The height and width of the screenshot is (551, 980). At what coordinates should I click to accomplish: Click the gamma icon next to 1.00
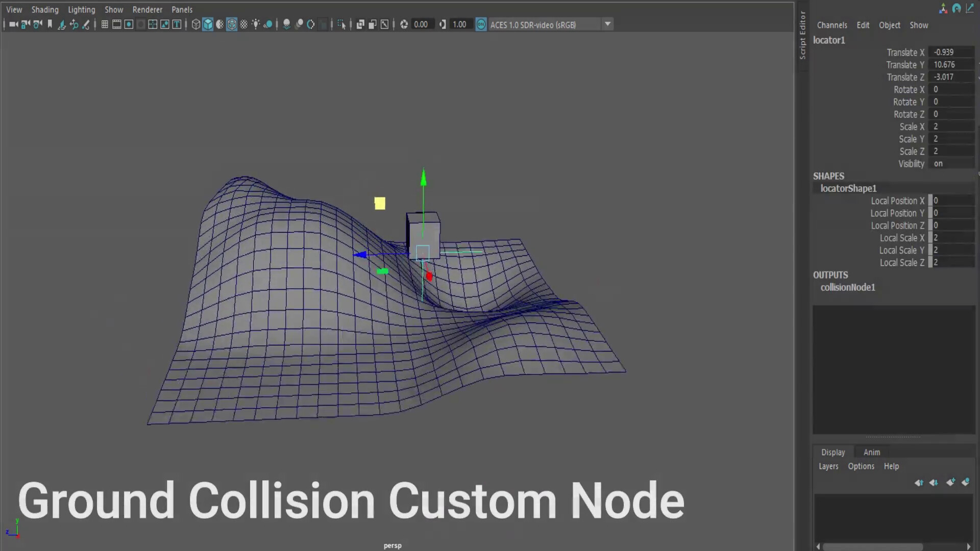coord(442,24)
